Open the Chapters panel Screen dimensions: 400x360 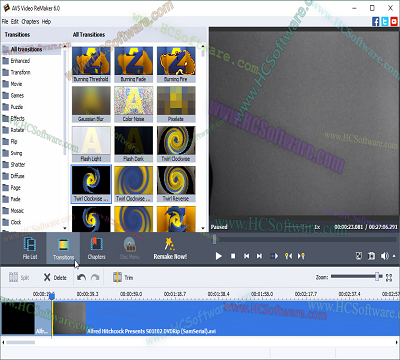(97, 248)
